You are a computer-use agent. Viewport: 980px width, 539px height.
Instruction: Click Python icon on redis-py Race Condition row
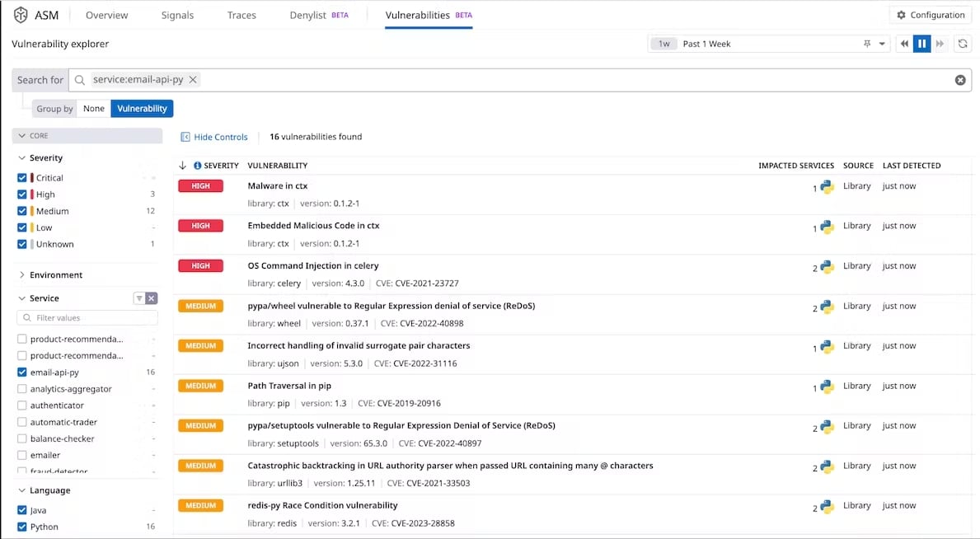click(x=827, y=507)
